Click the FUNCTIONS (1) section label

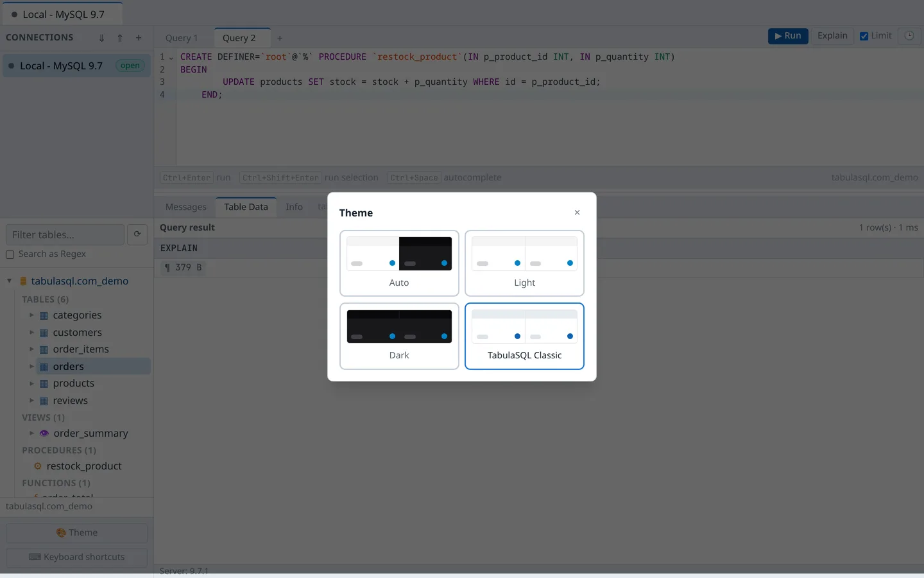coord(56,483)
